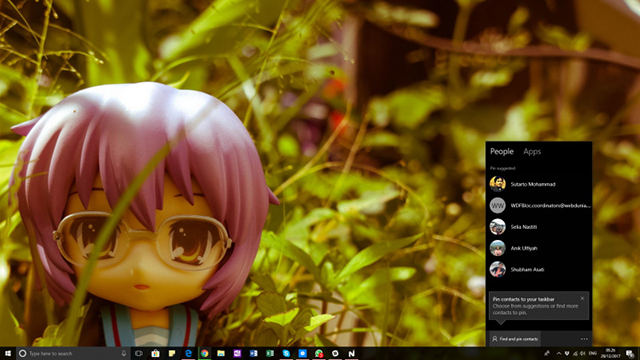640x360 pixels.
Task: Click the ENG language indicator
Action: pos(593,353)
